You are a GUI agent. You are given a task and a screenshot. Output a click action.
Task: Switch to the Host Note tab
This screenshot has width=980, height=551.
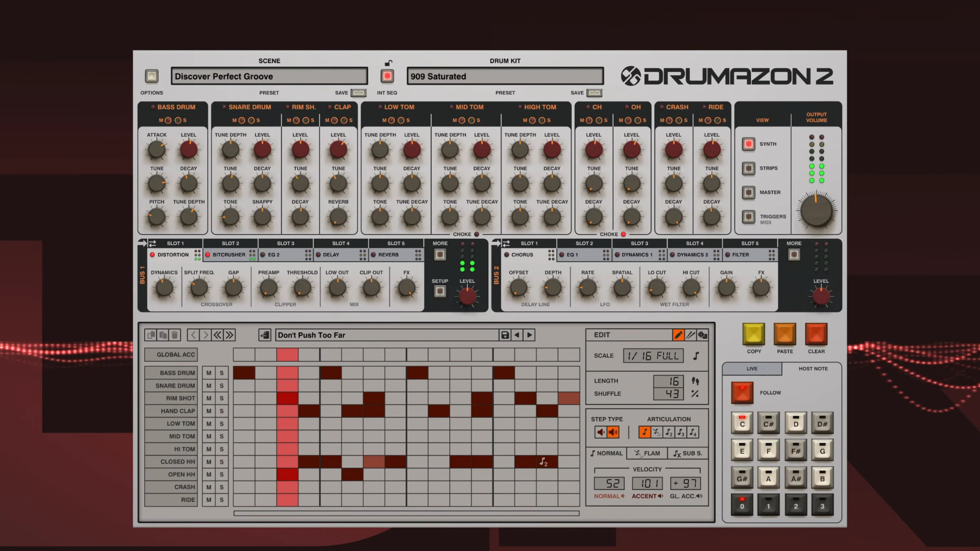coord(813,369)
